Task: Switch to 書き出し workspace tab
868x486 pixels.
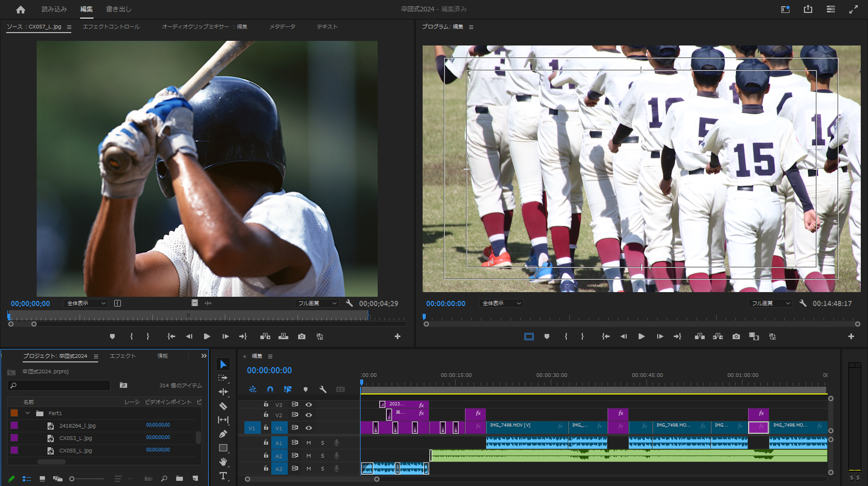Action: click(119, 9)
